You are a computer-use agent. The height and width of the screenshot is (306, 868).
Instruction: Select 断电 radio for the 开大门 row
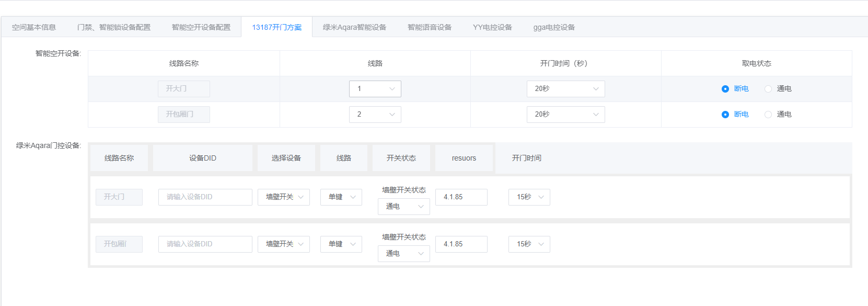coord(725,89)
